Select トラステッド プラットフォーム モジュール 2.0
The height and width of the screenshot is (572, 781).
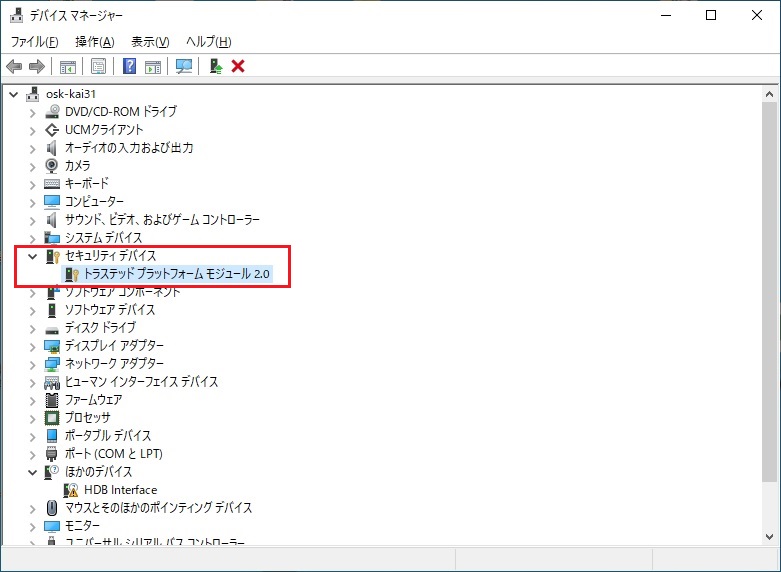coord(177,274)
